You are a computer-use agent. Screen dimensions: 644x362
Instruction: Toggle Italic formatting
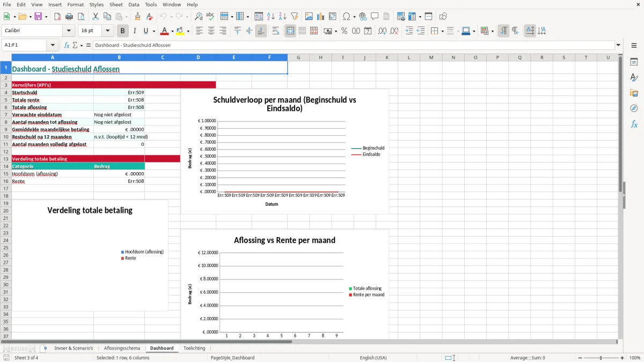(x=135, y=31)
